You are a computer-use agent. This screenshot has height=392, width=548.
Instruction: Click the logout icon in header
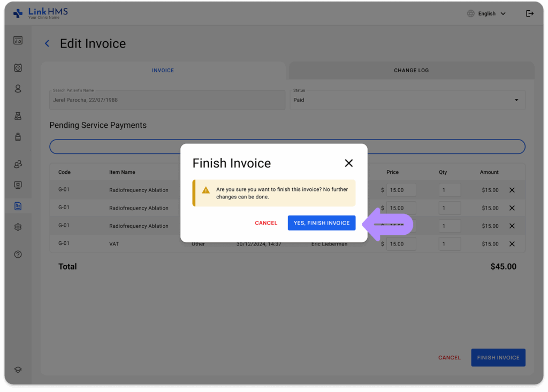530,13
